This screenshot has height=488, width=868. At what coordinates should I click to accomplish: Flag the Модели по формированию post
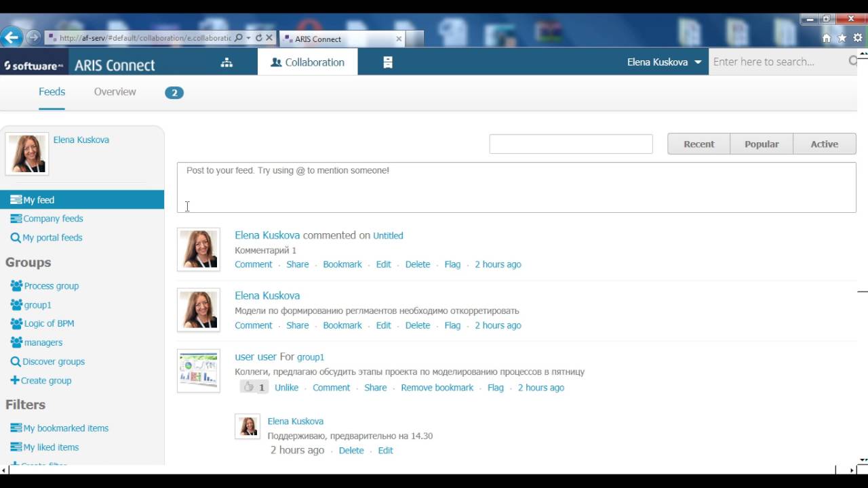pyautogui.click(x=452, y=325)
